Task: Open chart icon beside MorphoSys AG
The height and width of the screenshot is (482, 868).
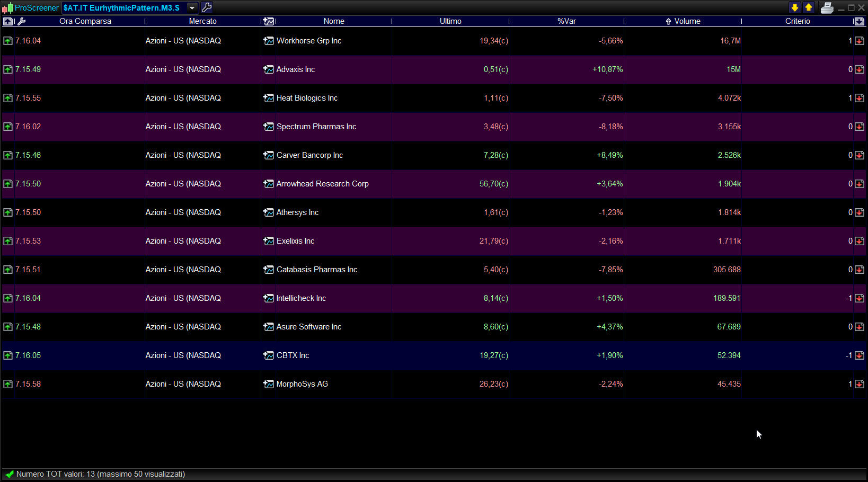Action: pos(269,384)
